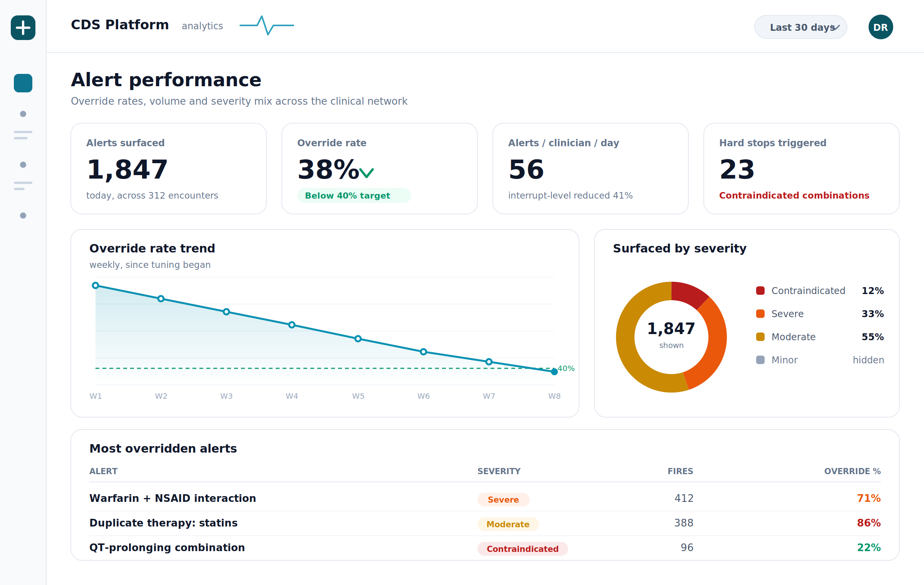Click the W4 data point on trend line
This screenshot has width=924, height=585.
[292, 325]
